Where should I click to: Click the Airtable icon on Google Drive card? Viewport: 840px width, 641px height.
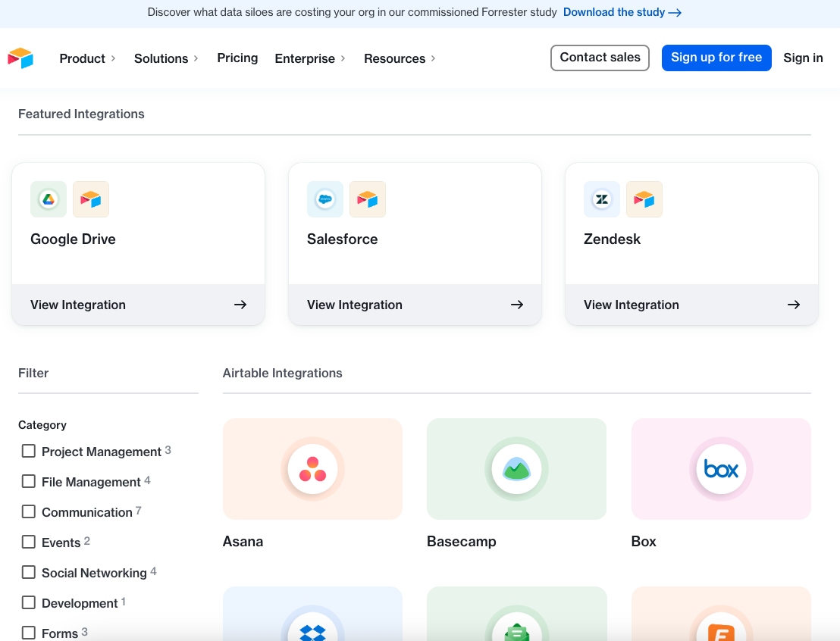(91, 199)
